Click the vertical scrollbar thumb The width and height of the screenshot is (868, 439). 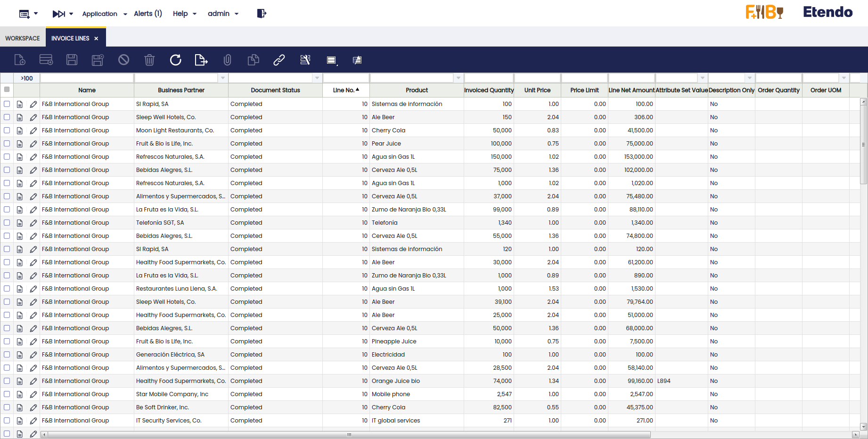[x=864, y=145]
